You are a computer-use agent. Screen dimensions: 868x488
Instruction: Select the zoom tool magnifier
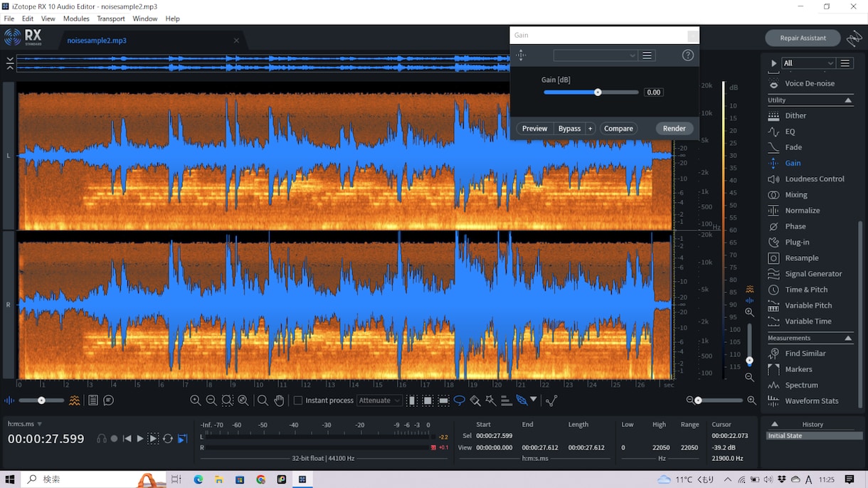263,401
